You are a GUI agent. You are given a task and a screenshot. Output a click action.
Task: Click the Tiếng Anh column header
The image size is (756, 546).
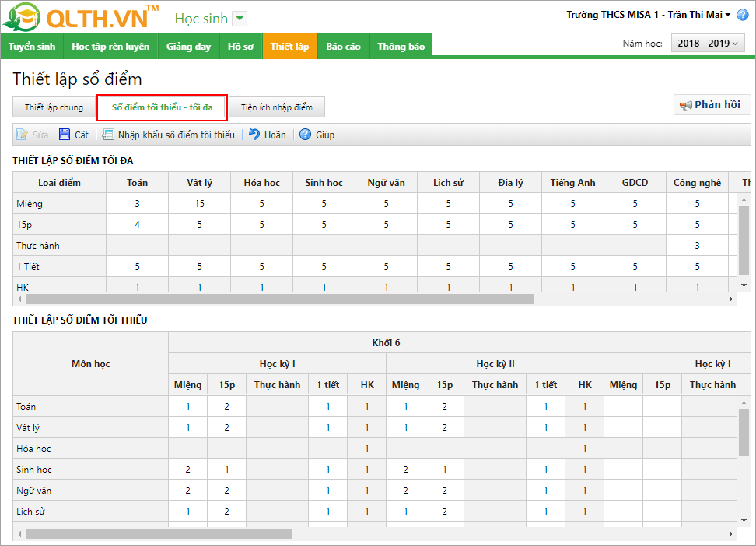(x=572, y=182)
